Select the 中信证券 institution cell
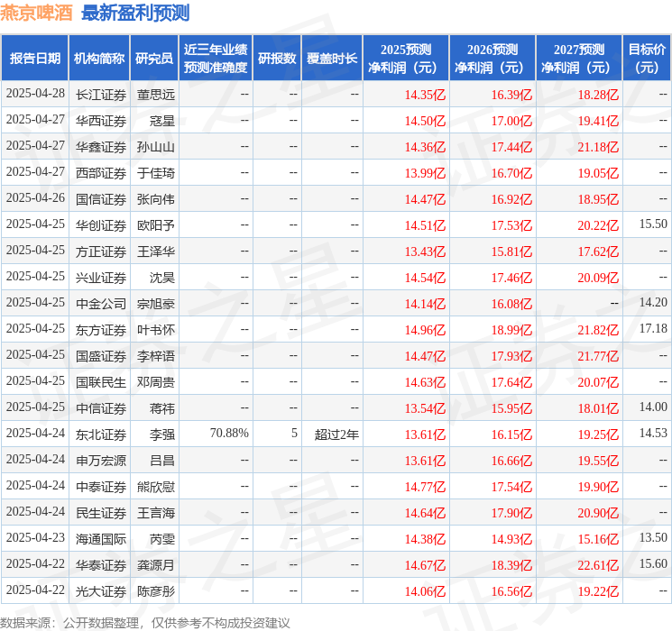672x631 pixels. [x=101, y=408]
